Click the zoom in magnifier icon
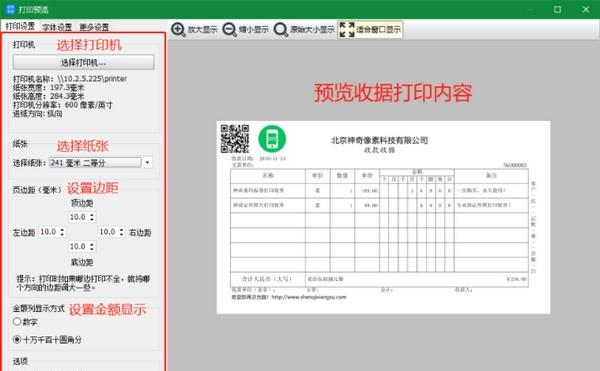600x371 pixels. 178,29
